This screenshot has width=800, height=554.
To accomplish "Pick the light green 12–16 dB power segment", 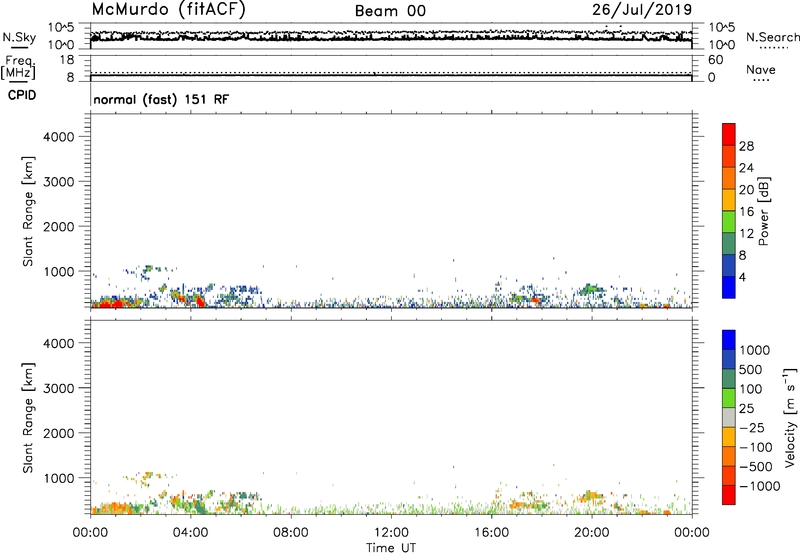I will tap(729, 221).
